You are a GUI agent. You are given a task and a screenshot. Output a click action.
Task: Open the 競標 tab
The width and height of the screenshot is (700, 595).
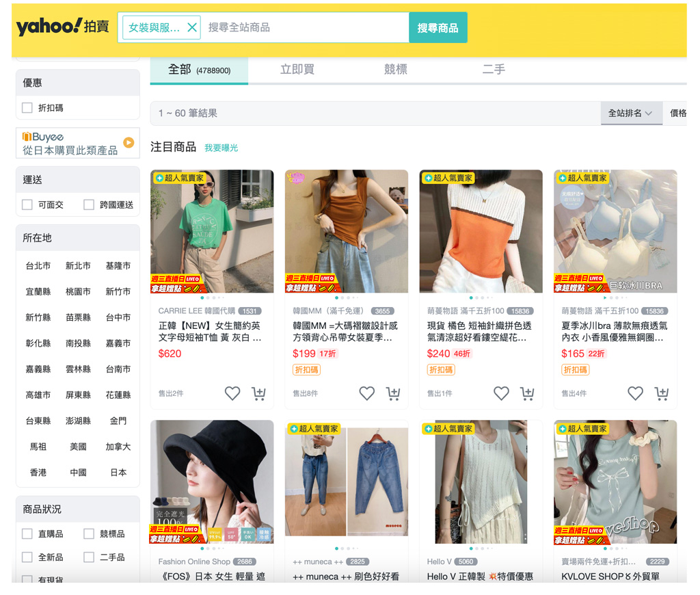click(x=395, y=69)
